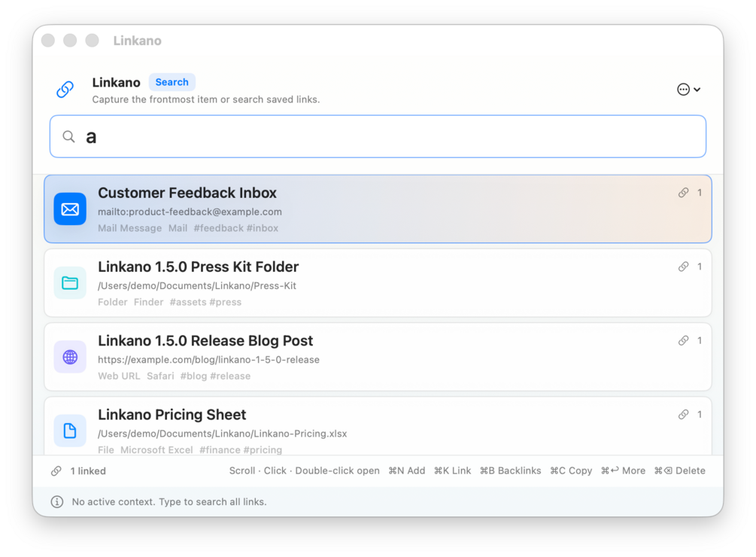Viewport: 756px width, 557px height.
Task: Click the Linkano-Pricing.xlsx file path
Action: [x=222, y=434]
